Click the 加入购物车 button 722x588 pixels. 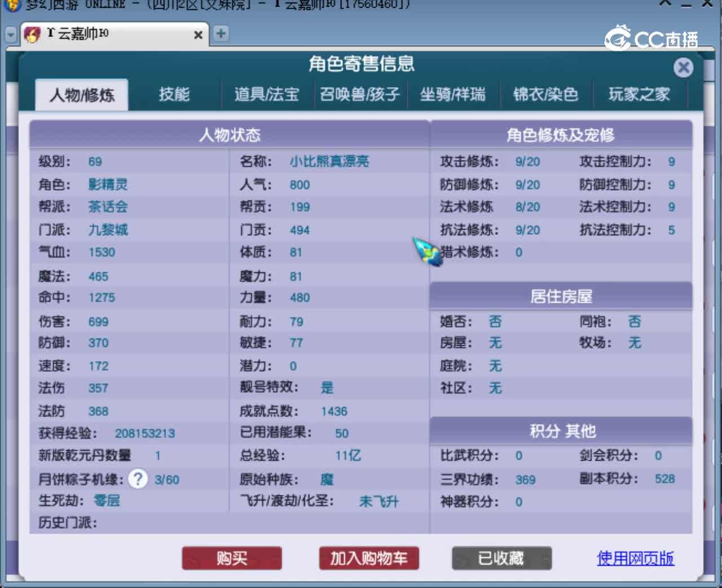click(369, 559)
